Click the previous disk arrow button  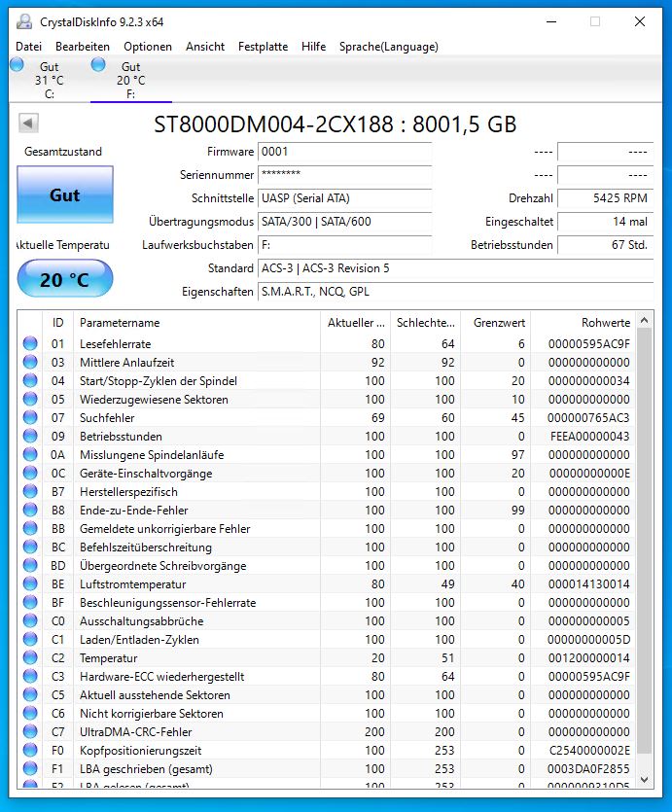(28, 124)
